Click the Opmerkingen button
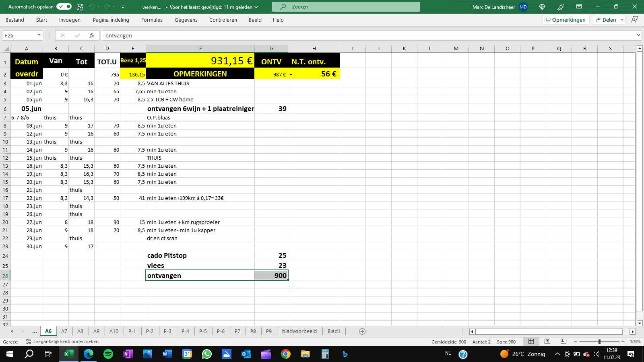The height and width of the screenshot is (362, 644). coord(566,20)
